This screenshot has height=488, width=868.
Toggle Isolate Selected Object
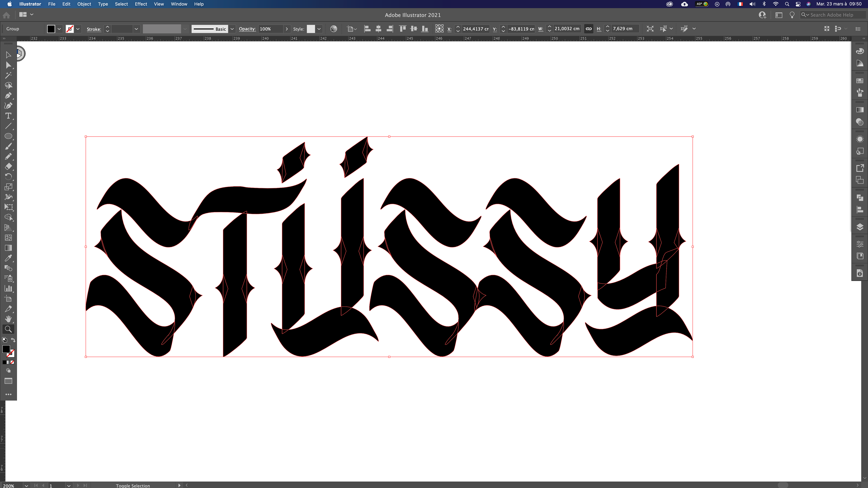coord(650,29)
